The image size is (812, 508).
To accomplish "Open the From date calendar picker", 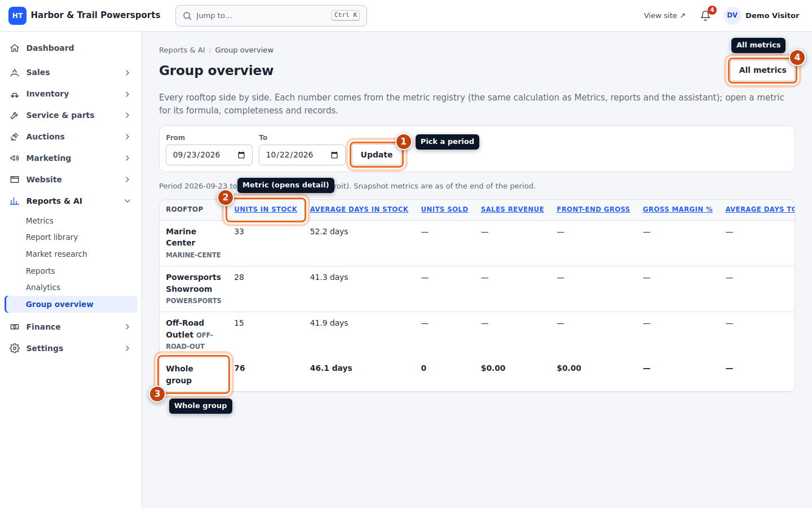I will pos(241,155).
